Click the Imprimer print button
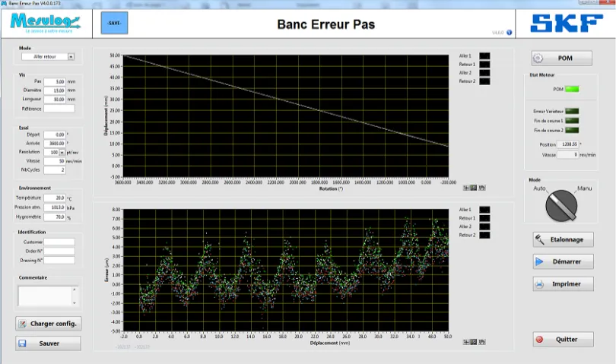The height and width of the screenshot is (364, 616). point(563,284)
